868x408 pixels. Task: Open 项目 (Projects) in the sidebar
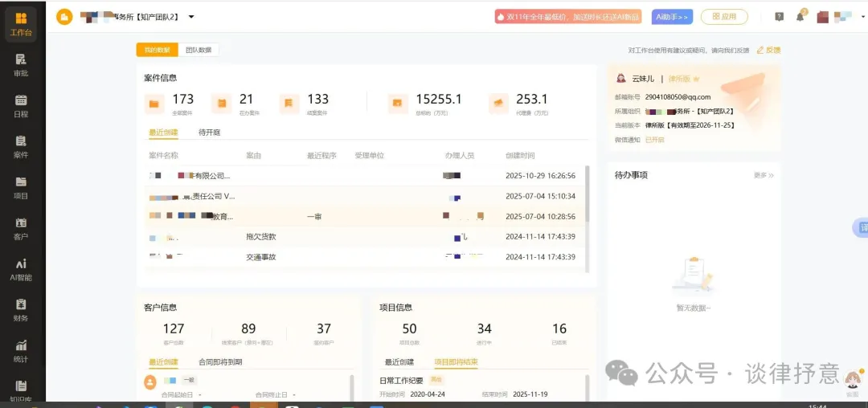point(21,187)
